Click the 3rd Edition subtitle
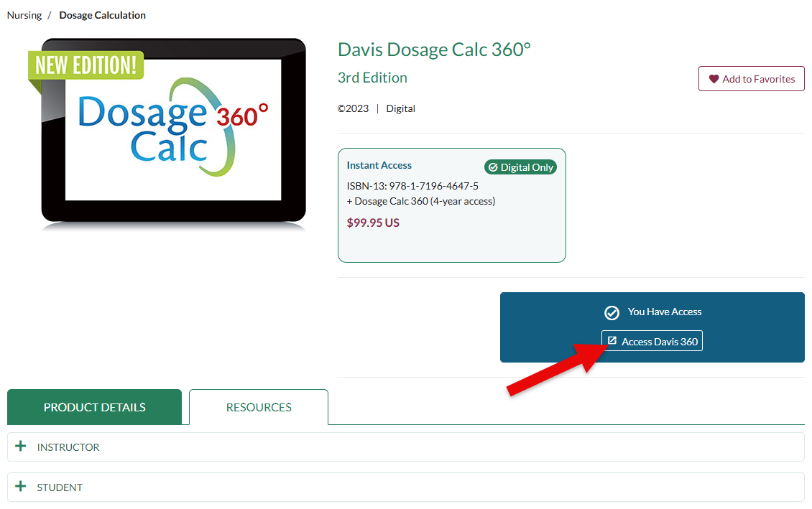This screenshot has width=812, height=509. coord(372,78)
